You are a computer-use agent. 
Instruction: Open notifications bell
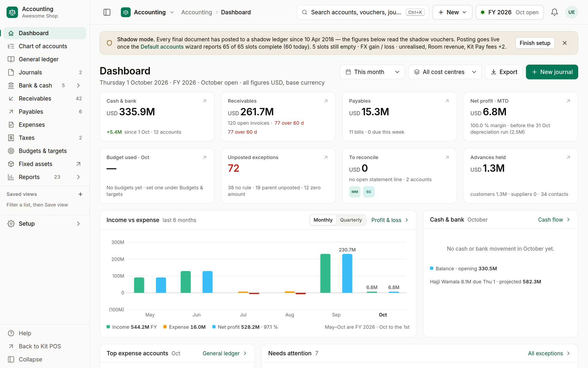[x=554, y=12]
